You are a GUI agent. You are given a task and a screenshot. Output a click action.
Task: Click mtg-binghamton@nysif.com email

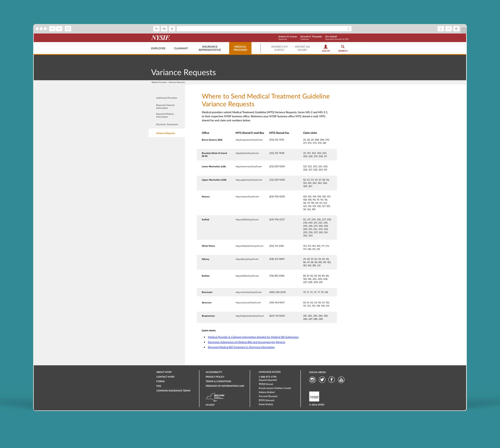click(250, 316)
